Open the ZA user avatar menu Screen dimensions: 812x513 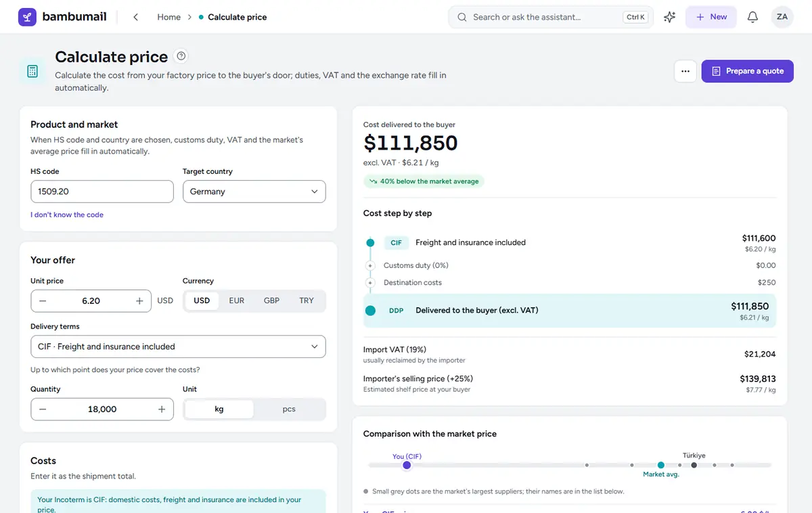point(782,17)
